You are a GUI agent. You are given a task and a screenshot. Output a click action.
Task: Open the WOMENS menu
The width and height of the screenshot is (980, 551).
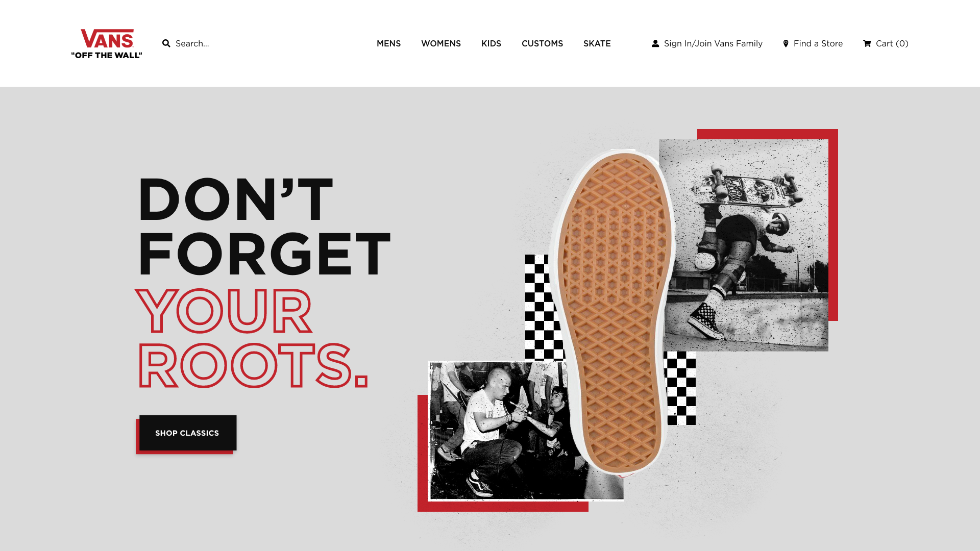coord(441,43)
